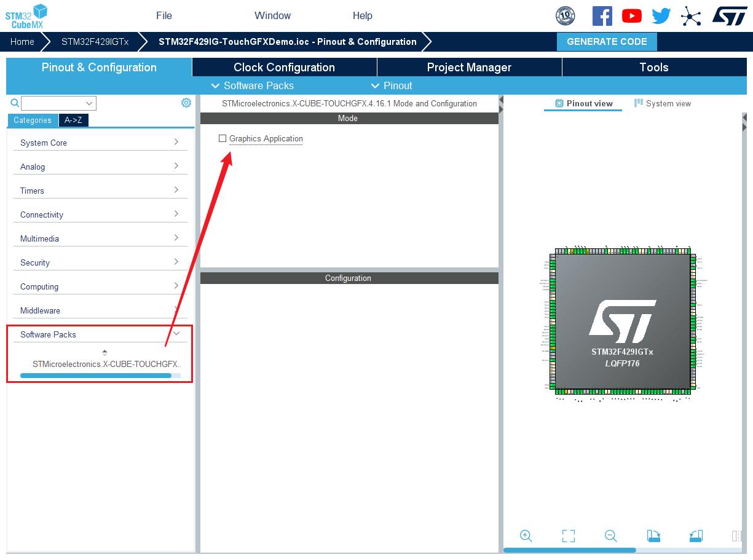
Task: Switch to the Project Manager tab
Action: click(469, 67)
